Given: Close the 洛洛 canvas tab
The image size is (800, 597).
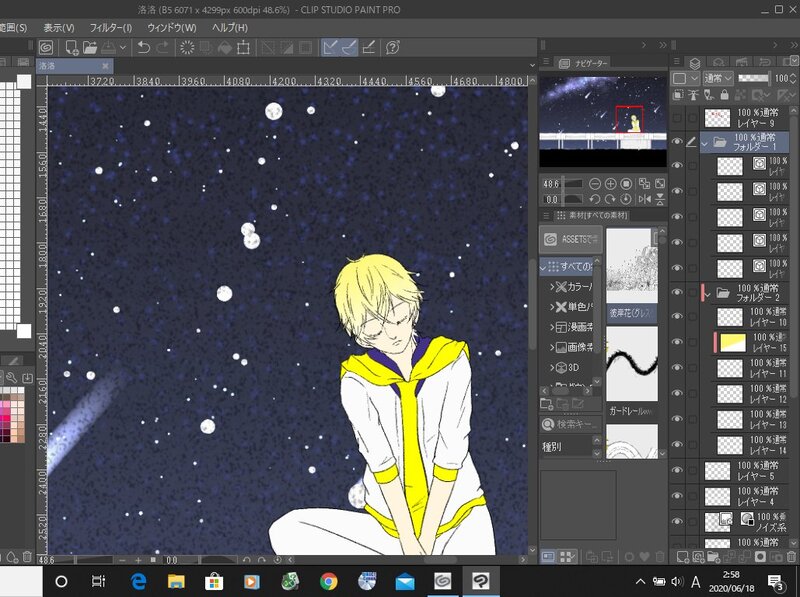Looking at the screenshot, I should [x=105, y=66].
